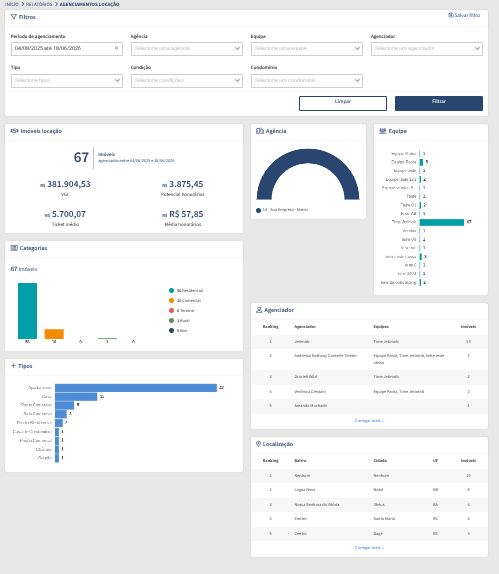Image resolution: width=499 pixels, height=574 pixels.
Task: Load more rows in Agenciador table
Action: pos(369,421)
